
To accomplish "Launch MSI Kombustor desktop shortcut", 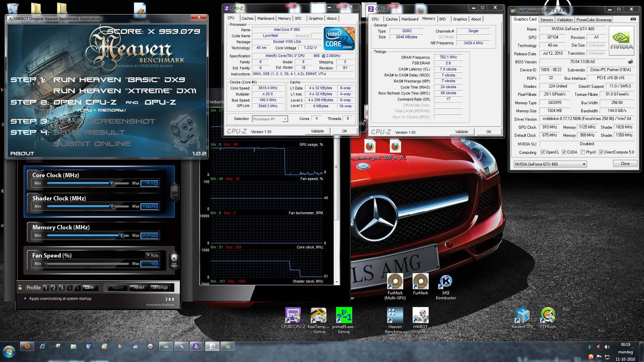I will (446, 287).
